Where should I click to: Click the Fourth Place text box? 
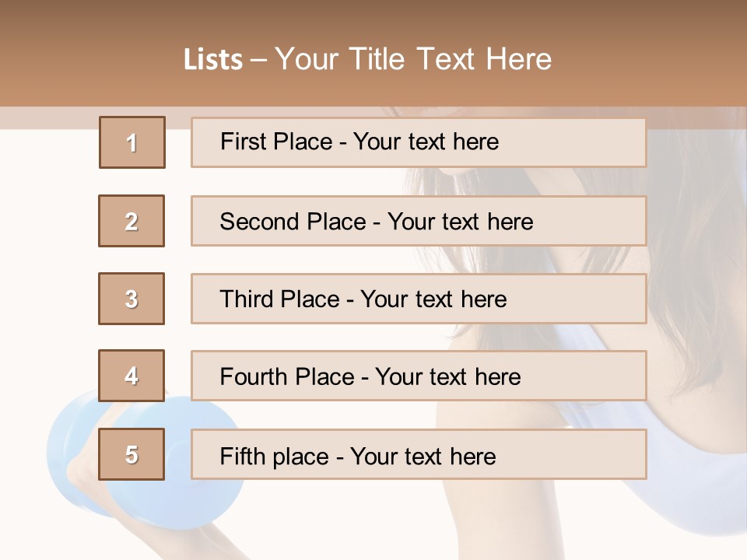tap(419, 376)
